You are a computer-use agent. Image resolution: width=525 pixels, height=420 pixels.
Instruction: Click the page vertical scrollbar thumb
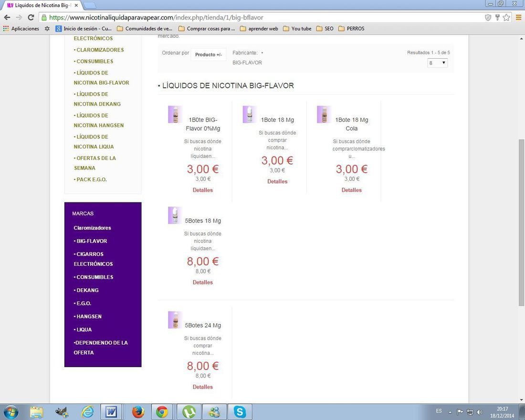(x=521, y=222)
